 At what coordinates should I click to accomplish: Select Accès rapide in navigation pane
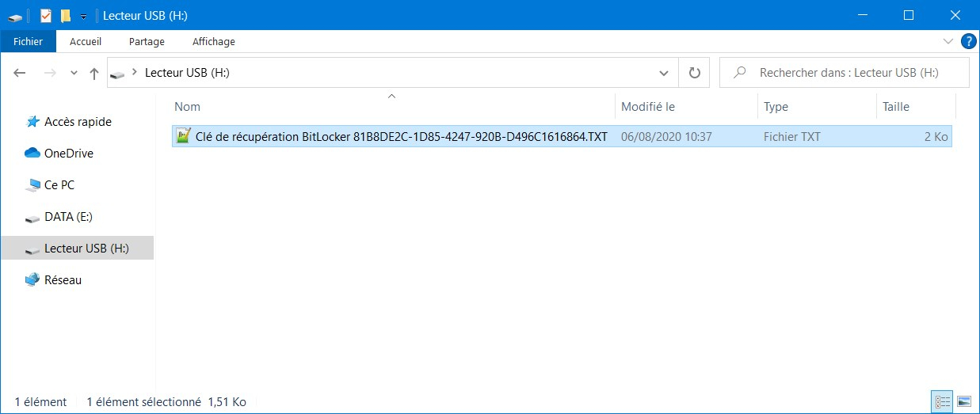(69, 122)
